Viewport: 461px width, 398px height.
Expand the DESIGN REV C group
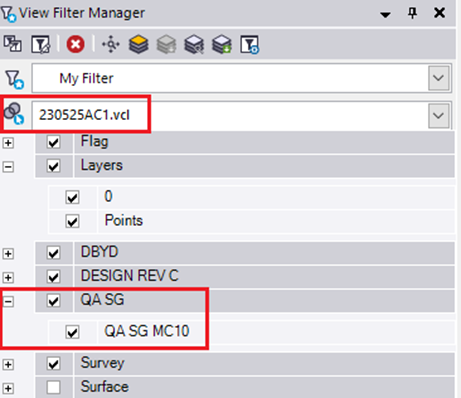point(8,277)
